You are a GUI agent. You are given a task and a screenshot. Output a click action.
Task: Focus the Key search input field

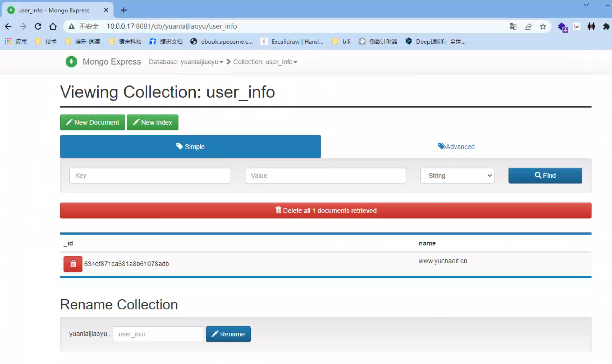coord(150,176)
